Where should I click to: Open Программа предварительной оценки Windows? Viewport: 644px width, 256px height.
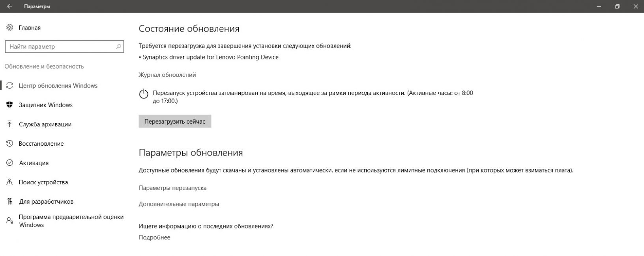click(x=71, y=221)
